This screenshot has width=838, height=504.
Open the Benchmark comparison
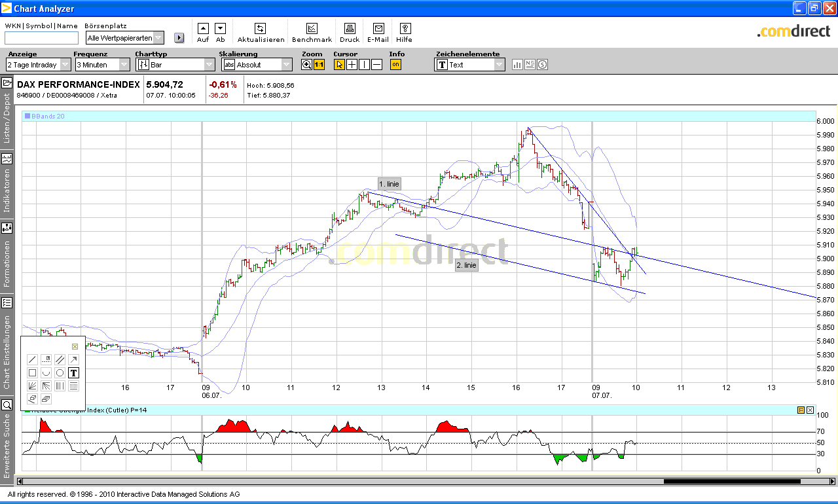point(312,28)
